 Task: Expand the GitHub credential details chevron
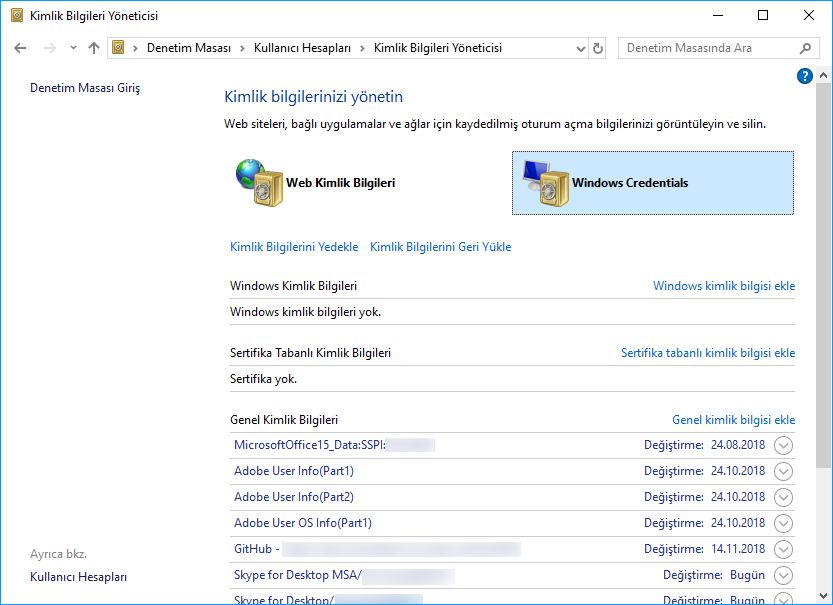pos(783,549)
